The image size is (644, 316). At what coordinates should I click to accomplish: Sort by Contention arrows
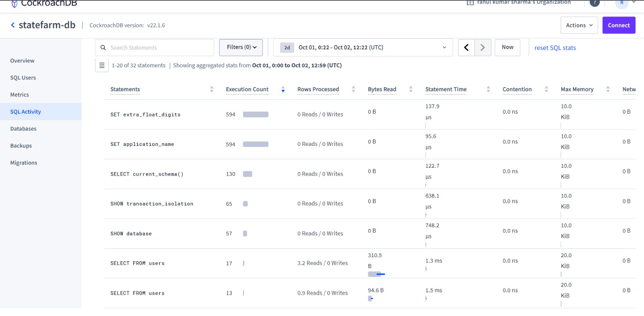point(546,89)
